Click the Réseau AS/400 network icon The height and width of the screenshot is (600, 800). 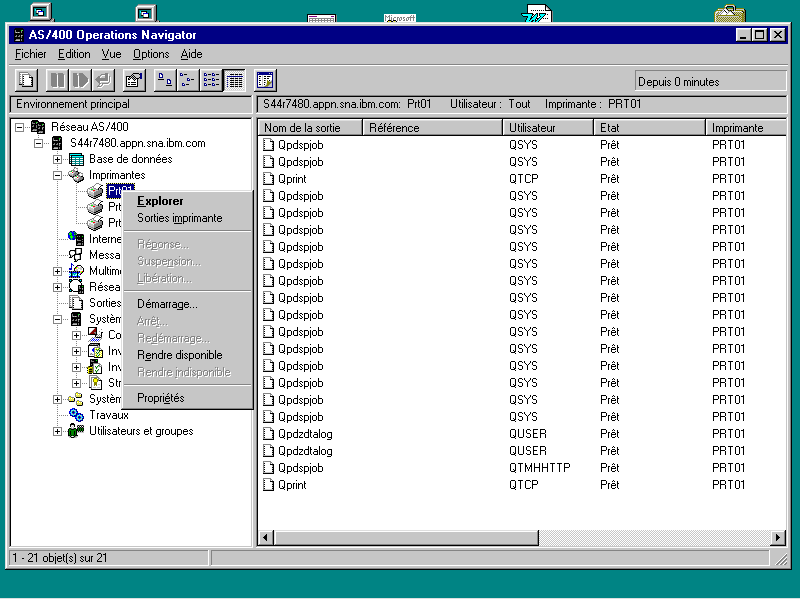click(38, 127)
